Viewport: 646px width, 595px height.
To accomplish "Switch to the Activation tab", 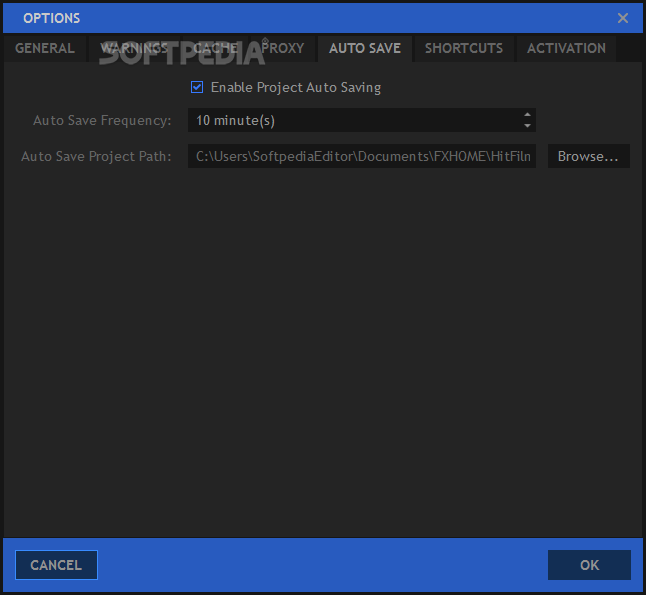I will (x=566, y=49).
